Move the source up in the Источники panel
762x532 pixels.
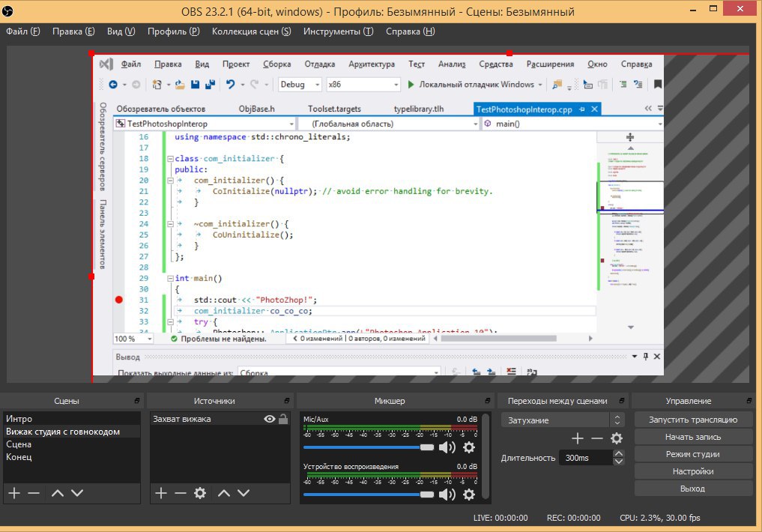coord(223,493)
